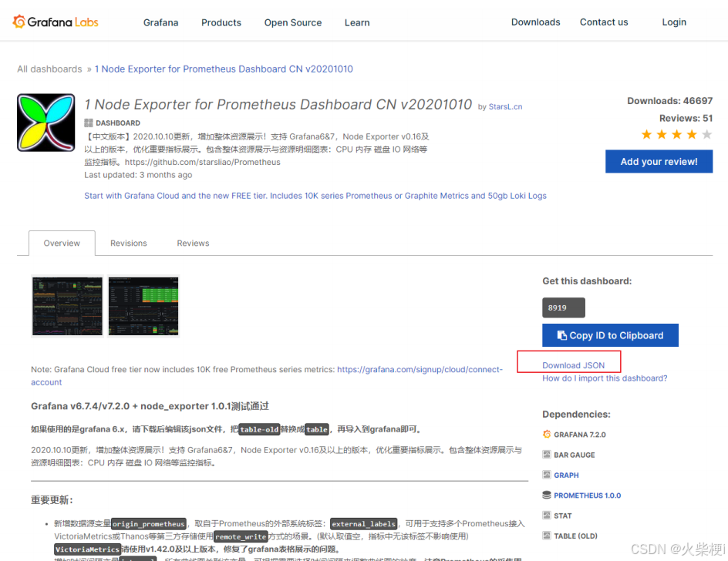728x561 pixels.
Task: Click the origin_prometheus code label
Action: click(x=149, y=524)
